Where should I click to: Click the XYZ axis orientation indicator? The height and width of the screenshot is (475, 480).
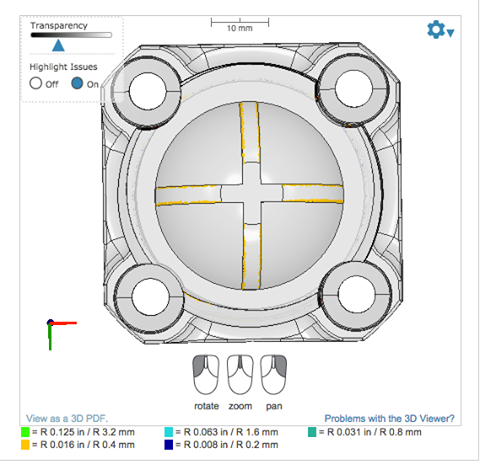(62, 335)
